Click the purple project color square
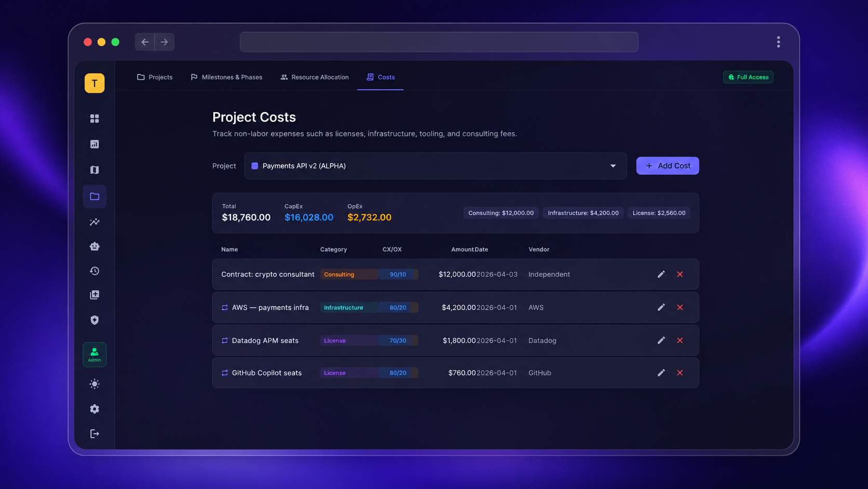Viewport: 868px width, 489px height. point(255,166)
